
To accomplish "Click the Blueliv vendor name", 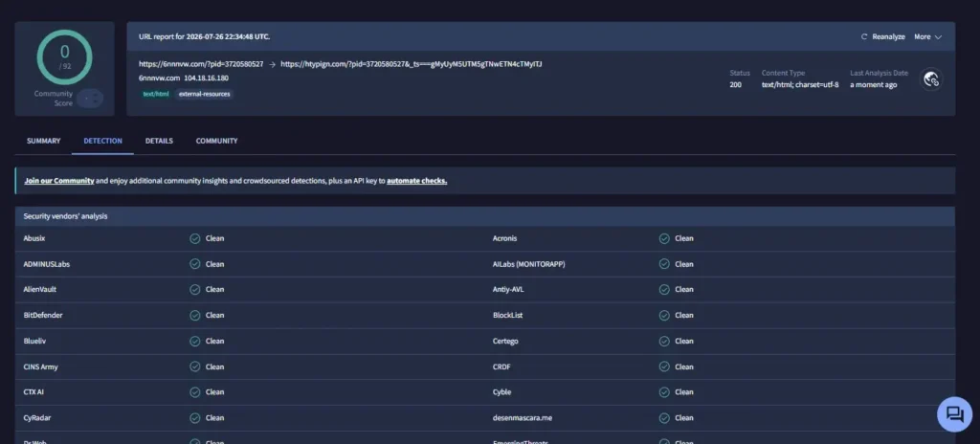I will pos(35,341).
